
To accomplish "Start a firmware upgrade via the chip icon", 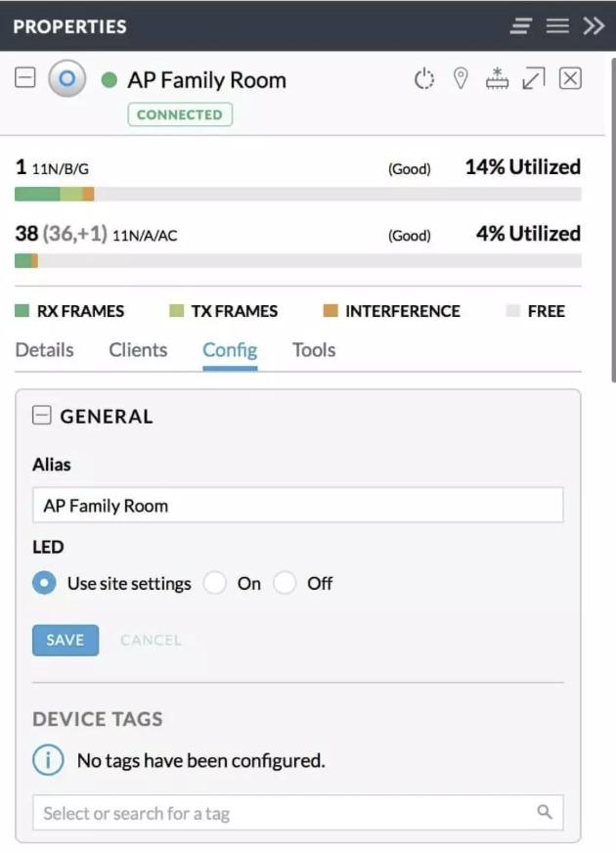I will (495, 77).
